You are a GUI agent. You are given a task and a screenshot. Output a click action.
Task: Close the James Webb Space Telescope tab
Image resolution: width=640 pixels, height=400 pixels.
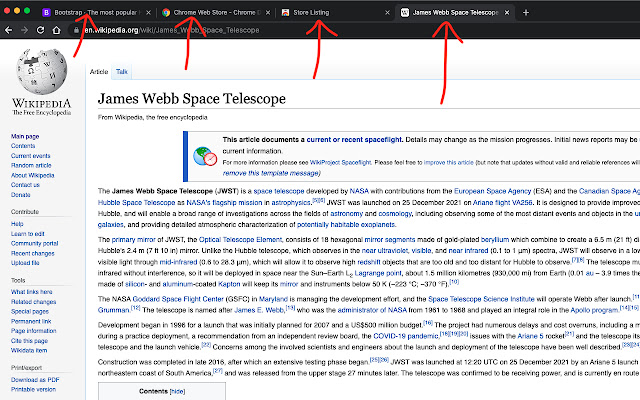[x=504, y=12]
